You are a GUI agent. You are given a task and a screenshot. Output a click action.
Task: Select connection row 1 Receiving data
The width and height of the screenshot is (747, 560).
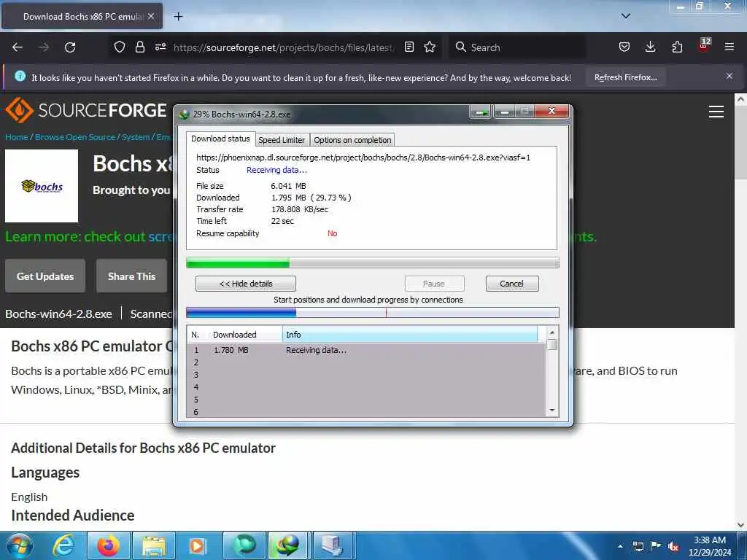click(x=366, y=350)
